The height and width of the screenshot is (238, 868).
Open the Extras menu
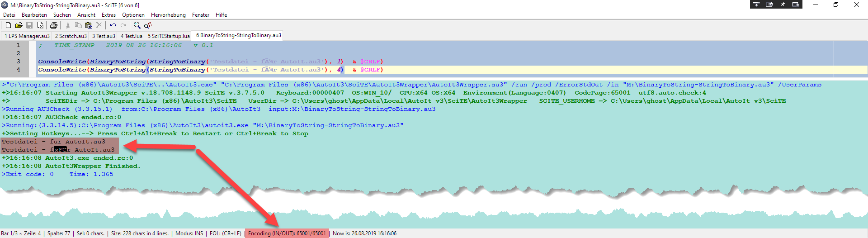click(x=108, y=15)
